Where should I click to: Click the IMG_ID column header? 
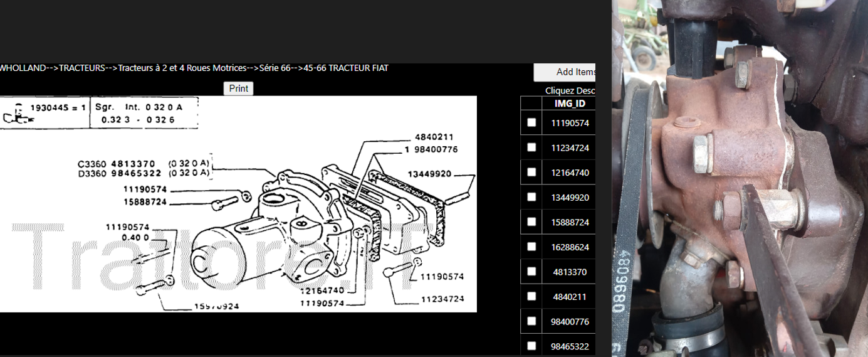point(570,104)
